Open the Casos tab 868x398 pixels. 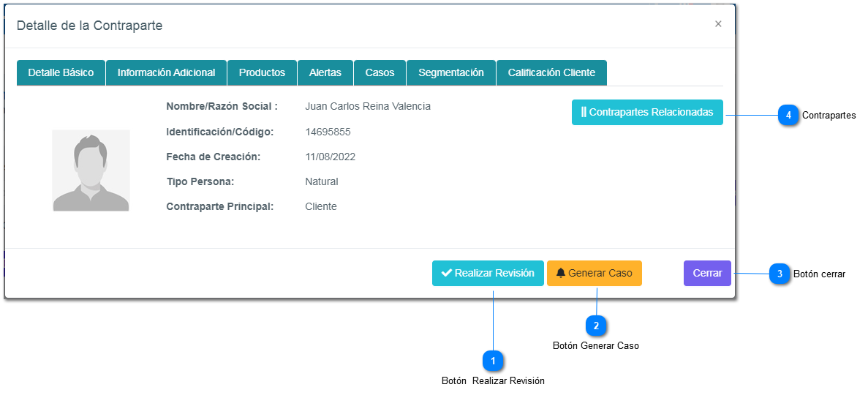click(380, 73)
